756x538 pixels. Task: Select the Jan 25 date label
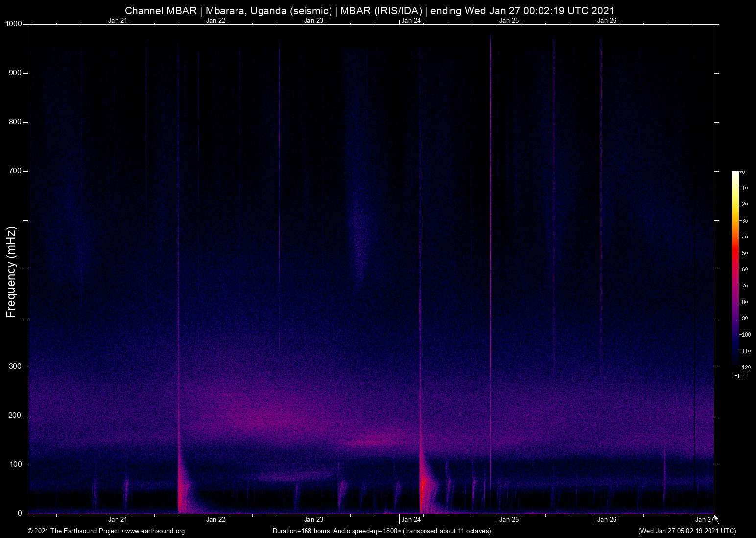509,519
